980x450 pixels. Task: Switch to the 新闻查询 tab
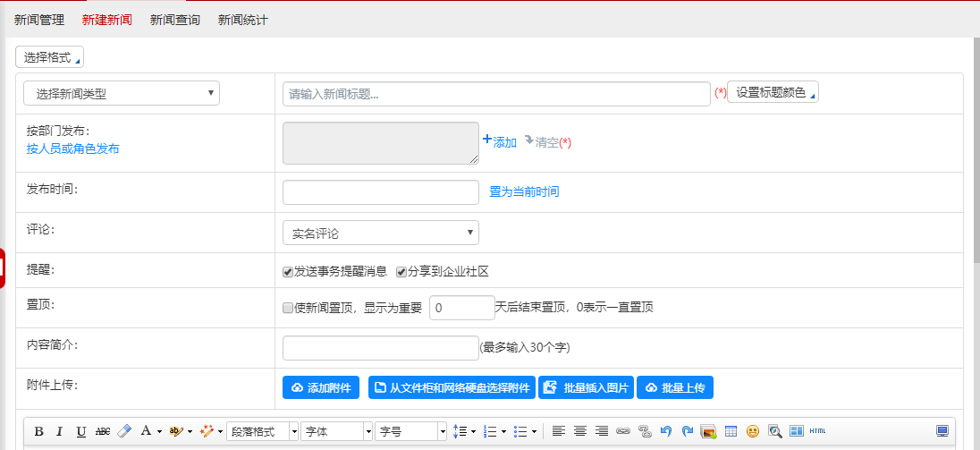point(174,20)
